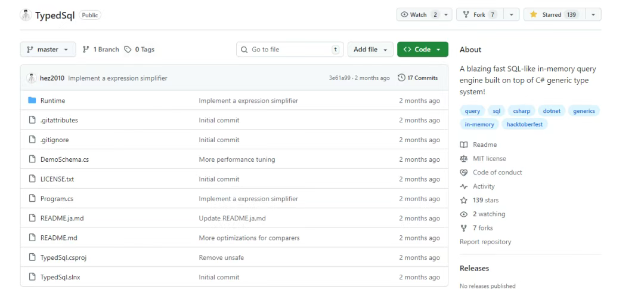Expand the Add file dropdown
This screenshot has height=289, width=644.
[x=370, y=50]
